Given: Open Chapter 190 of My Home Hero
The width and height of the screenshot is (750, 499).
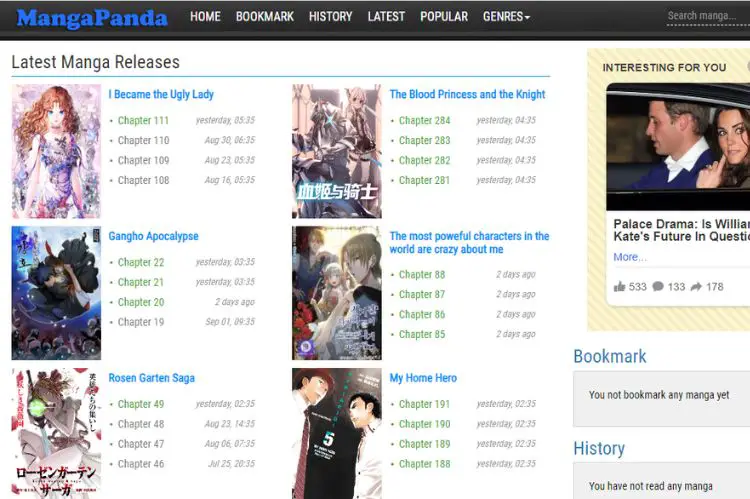Looking at the screenshot, I should pos(425,424).
